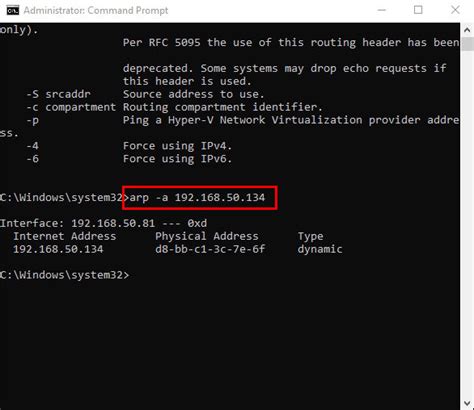Click the 'Physical Address' column header
The image size is (474, 410).
tap(207, 236)
